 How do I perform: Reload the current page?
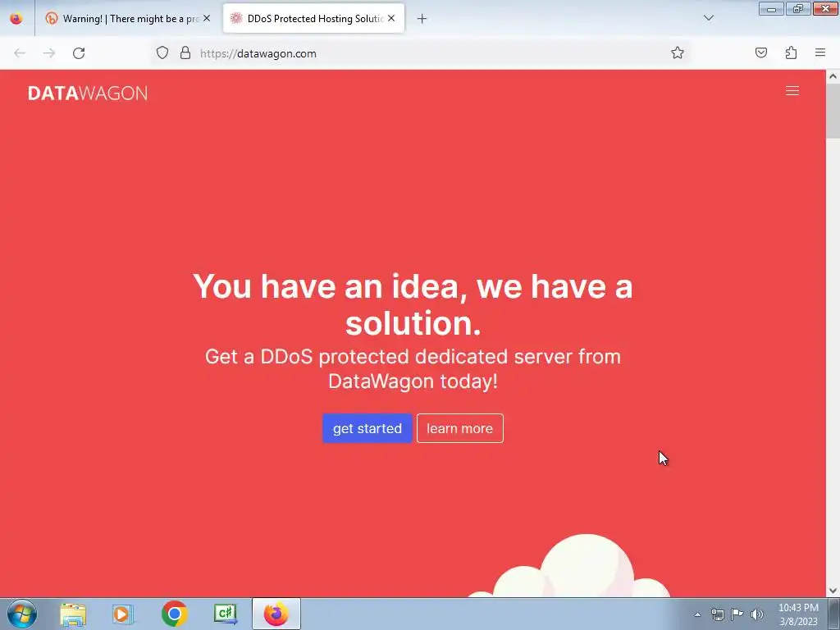click(x=79, y=53)
